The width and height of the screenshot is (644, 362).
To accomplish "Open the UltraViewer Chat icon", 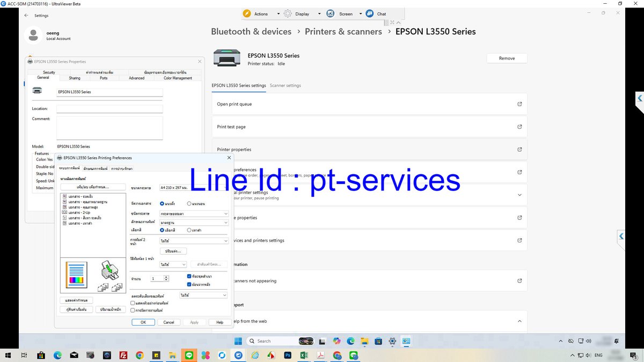I will [x=370, y=13].
